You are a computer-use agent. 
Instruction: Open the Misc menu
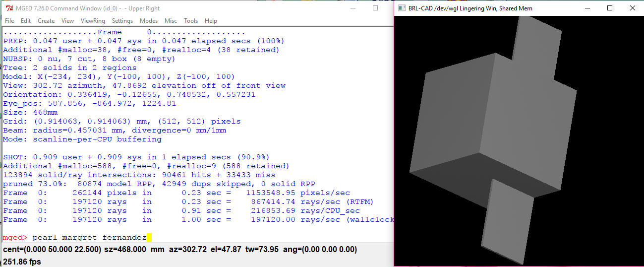(x=171, y=21)
